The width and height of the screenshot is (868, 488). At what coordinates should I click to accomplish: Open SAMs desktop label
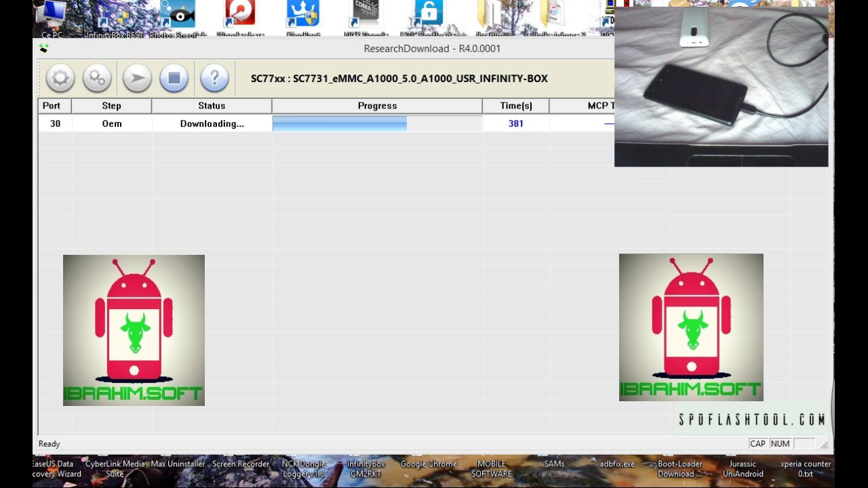point(554,464)
